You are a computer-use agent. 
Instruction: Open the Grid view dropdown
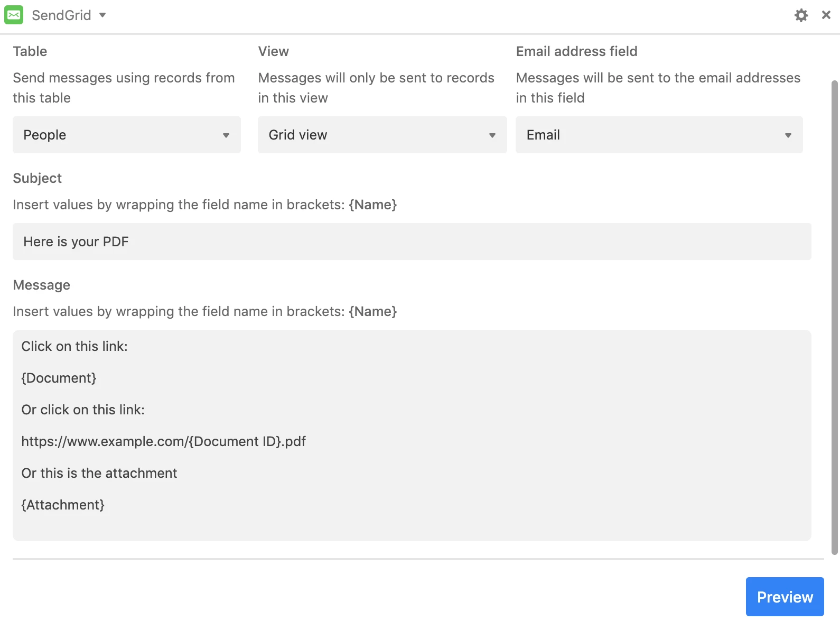coord(382,135)
